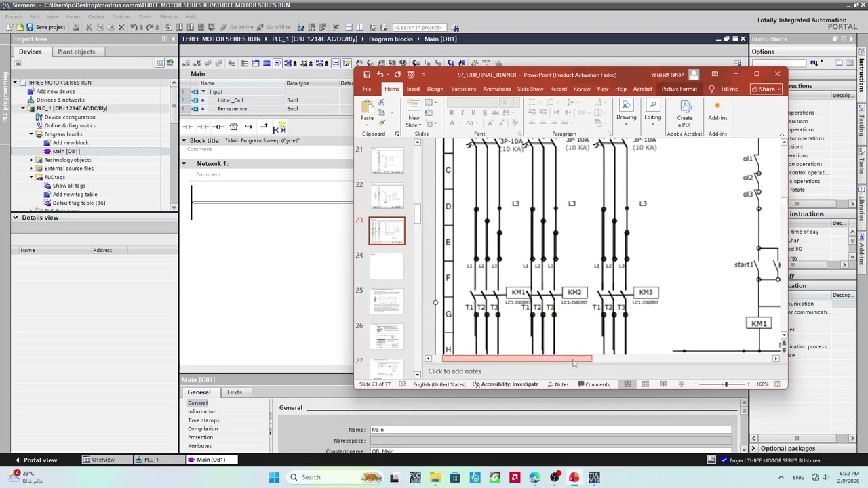
Task: Click Go online in TIA Portal toolbar
Action: [x=237, y=27]
